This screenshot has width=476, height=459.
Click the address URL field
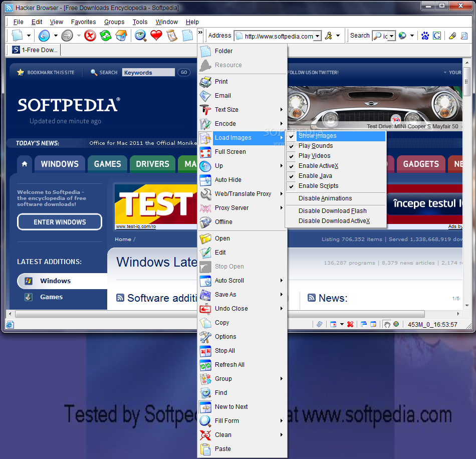275,36
